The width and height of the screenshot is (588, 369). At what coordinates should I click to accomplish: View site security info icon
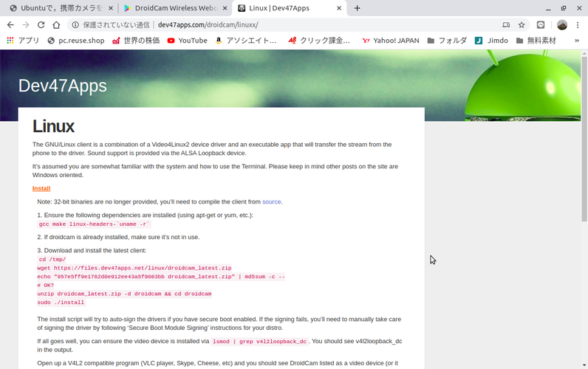coord(75,25)
